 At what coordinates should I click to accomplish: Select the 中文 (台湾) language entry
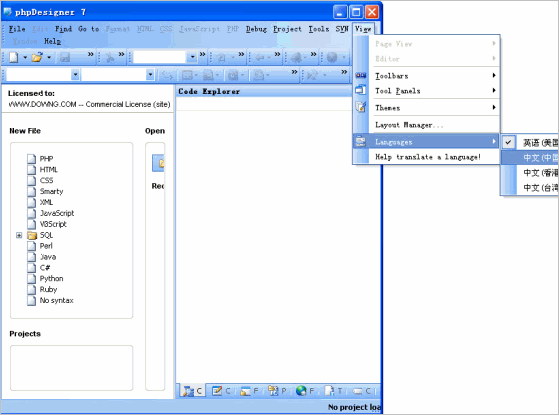tap(530, 188)
